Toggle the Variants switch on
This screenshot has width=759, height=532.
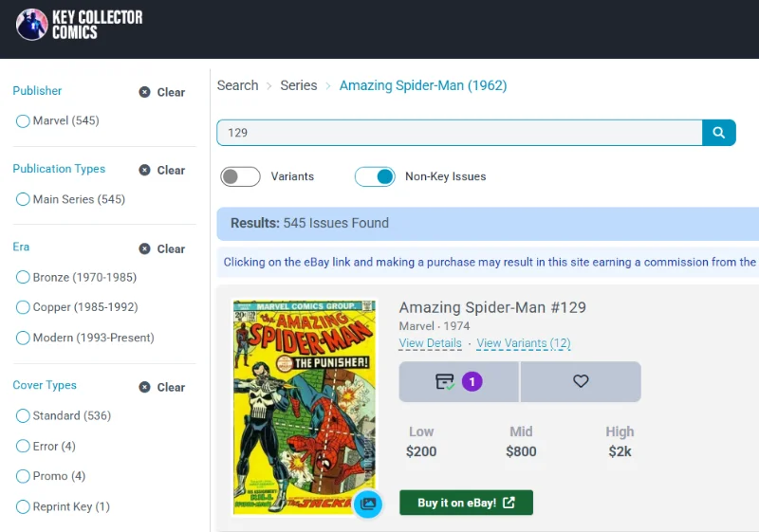(240, 176)
